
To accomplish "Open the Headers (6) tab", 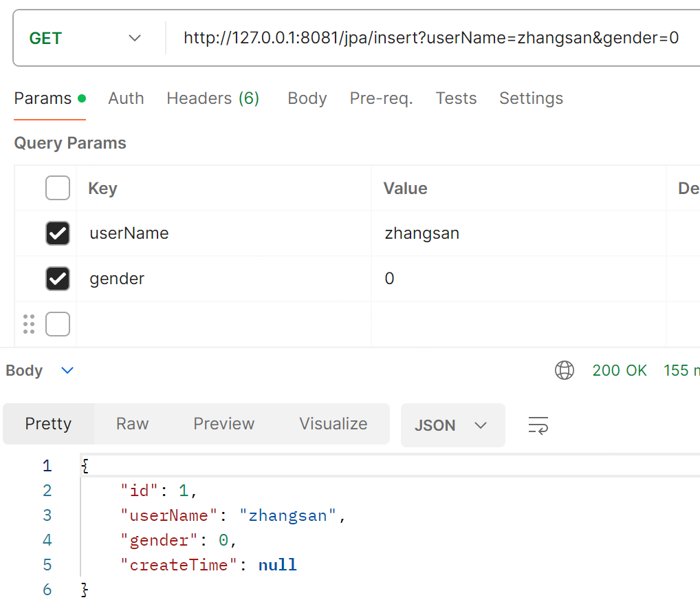I will 212,98.
